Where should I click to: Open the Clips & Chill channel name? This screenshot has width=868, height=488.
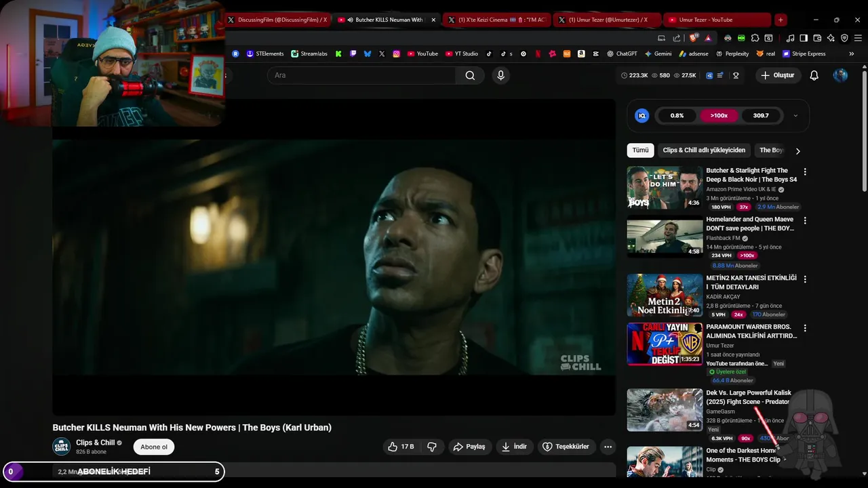[95, 443]
